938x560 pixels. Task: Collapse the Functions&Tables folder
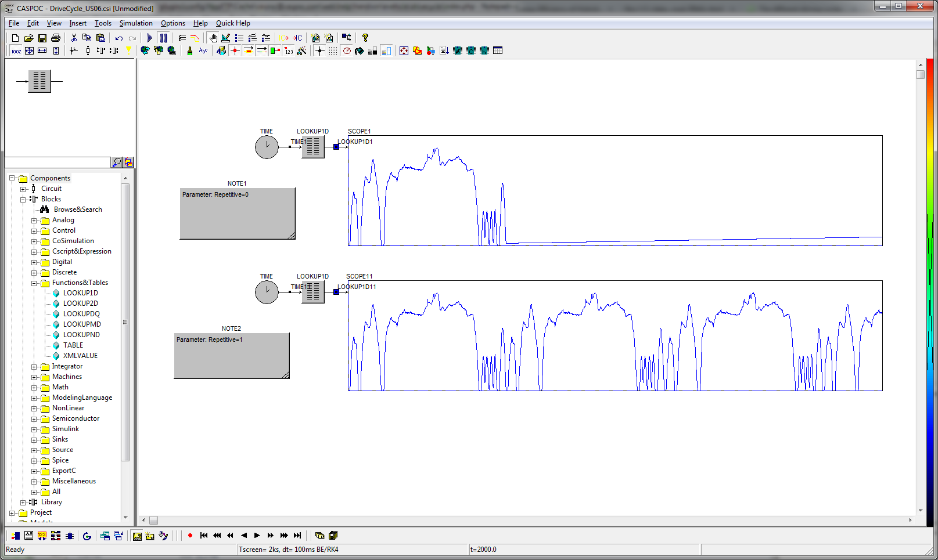(34, 283)
